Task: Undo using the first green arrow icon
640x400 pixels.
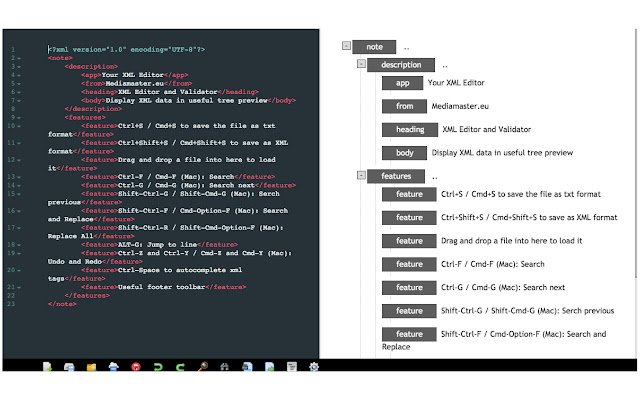Action: (158, 367)
